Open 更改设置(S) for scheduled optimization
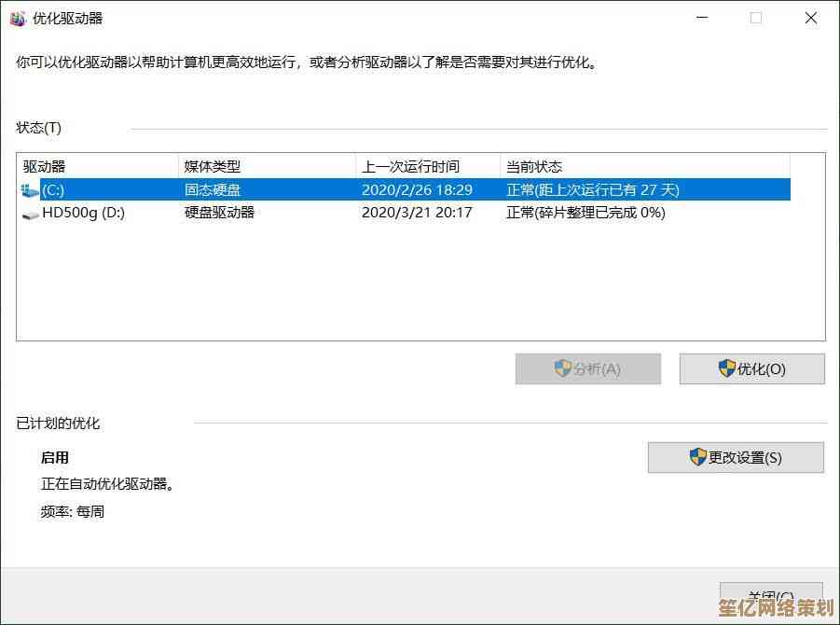840x625 pixels. [x=736, y=457]
